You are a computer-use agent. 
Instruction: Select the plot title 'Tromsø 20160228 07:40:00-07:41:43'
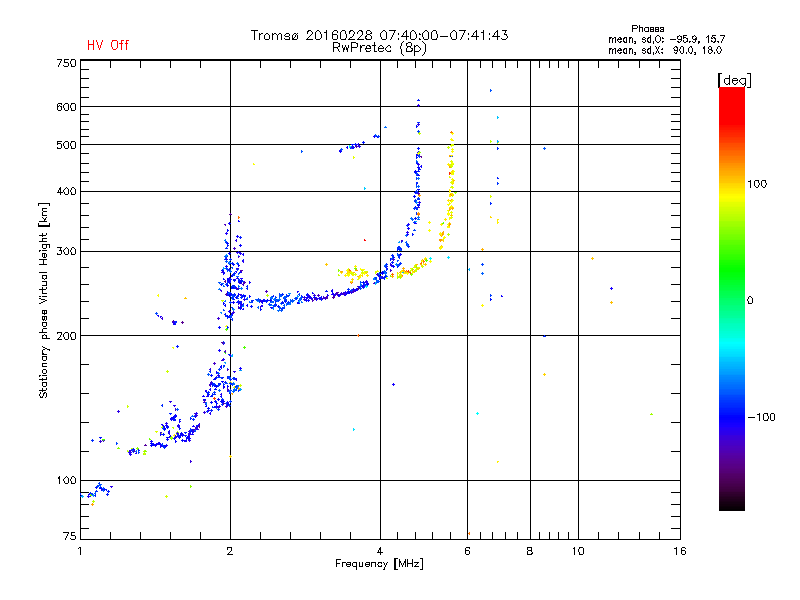(379, 35)
